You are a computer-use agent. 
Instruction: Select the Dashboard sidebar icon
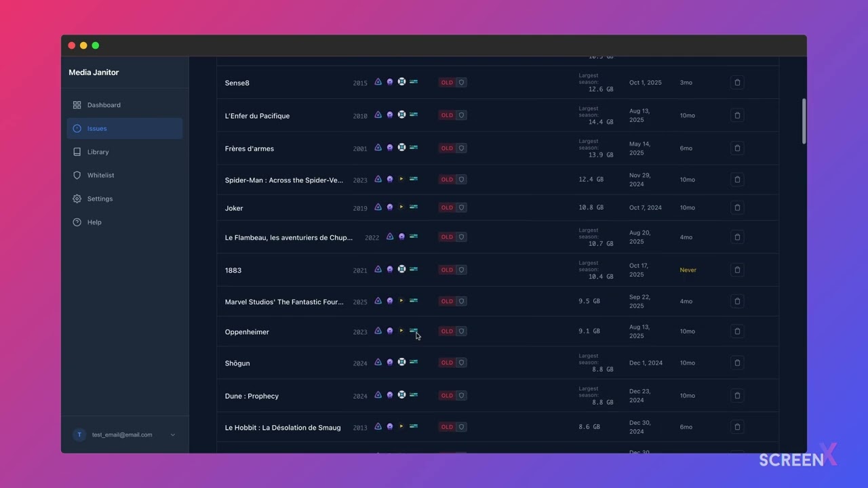[x=76, y=104]
